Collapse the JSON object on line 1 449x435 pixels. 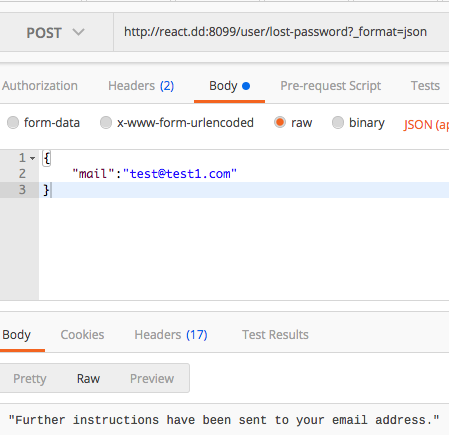pyautogui.click(x=32, y=158)
